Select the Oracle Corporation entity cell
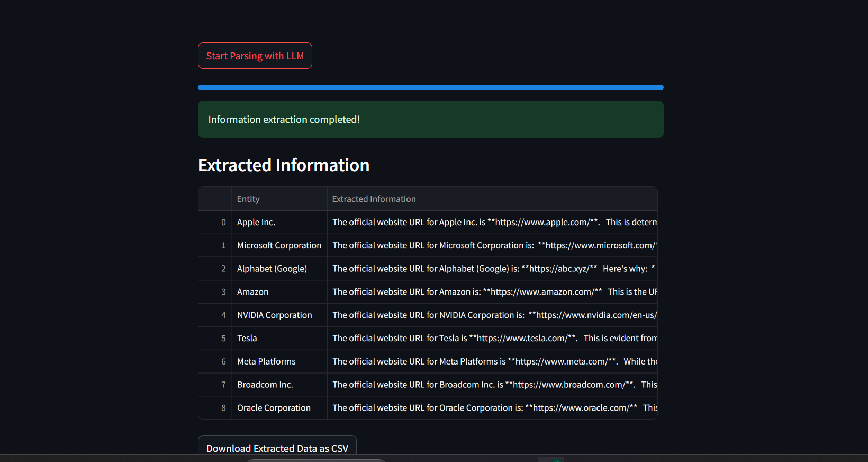 click(279, 408)
